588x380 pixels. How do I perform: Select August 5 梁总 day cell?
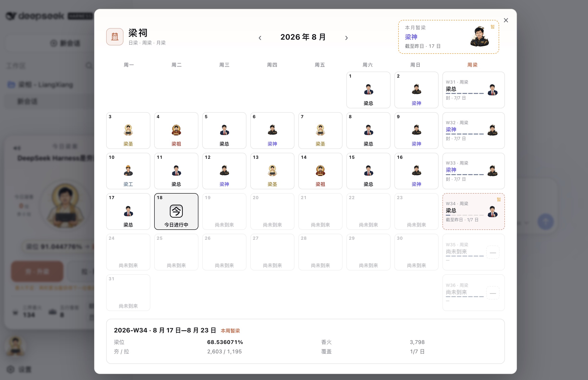tap(224, 130)
